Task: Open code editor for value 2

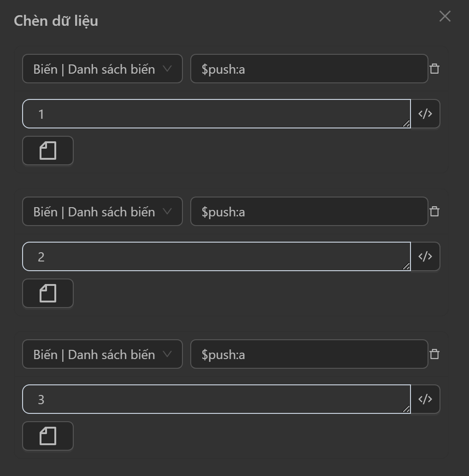Action: point(425,256)
